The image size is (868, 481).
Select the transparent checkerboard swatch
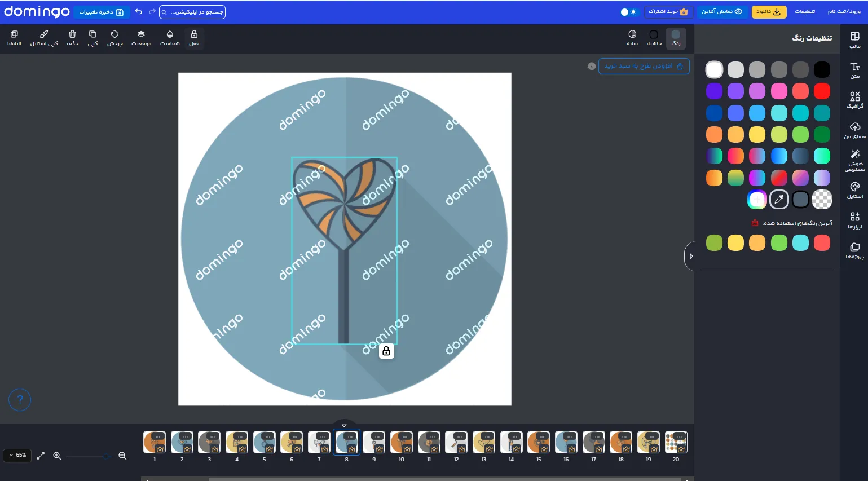coord(822,199)
